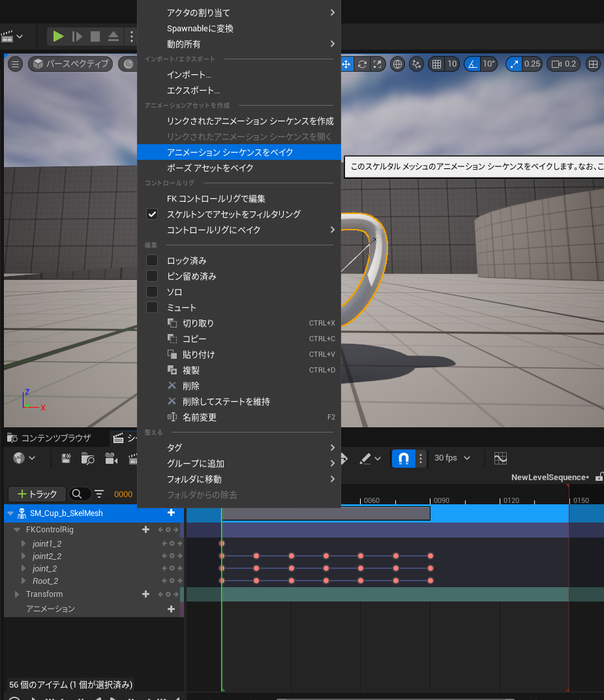Enable the ミュート checkbox

tap(152, 307)
